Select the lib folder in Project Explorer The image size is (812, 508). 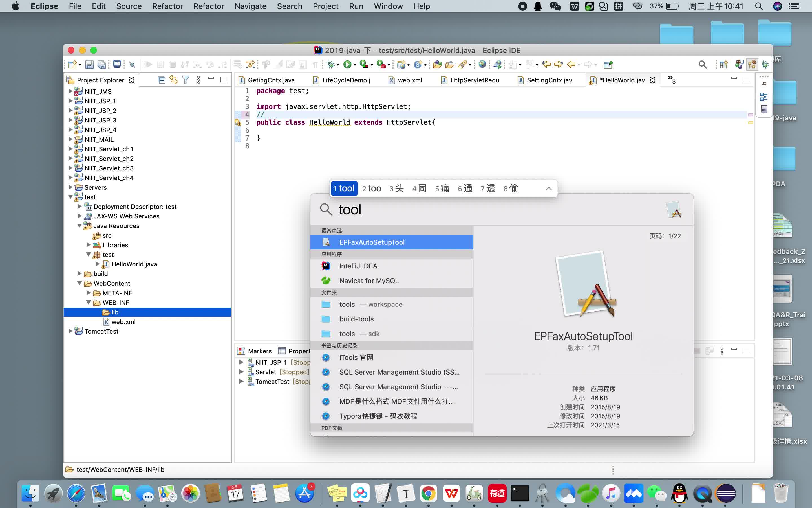pyautogui.click(x=147, y=312)
